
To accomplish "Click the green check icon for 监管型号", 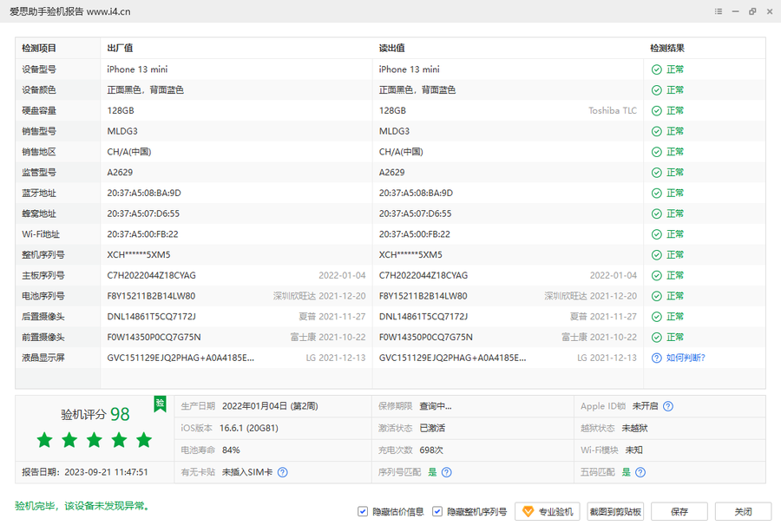I will 657,173.
